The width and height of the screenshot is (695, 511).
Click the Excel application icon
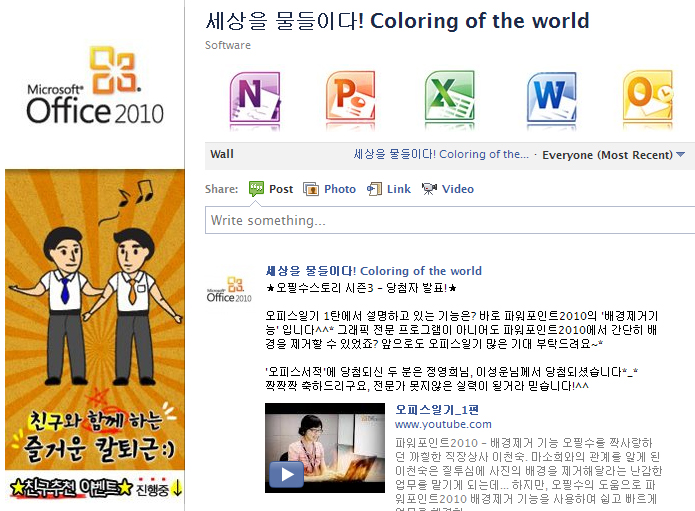[x=449, y=96]
